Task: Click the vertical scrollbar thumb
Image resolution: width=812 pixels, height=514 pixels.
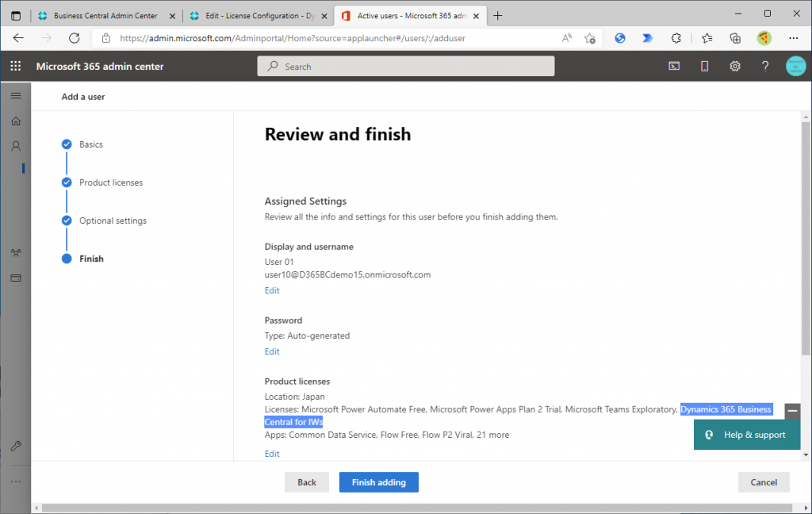Action: [806, 238]
